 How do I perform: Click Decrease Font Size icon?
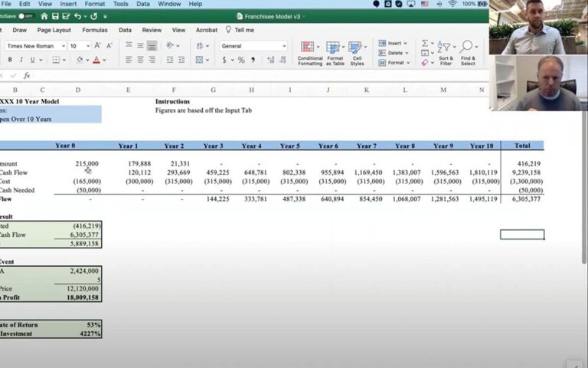tap(109, 45)
